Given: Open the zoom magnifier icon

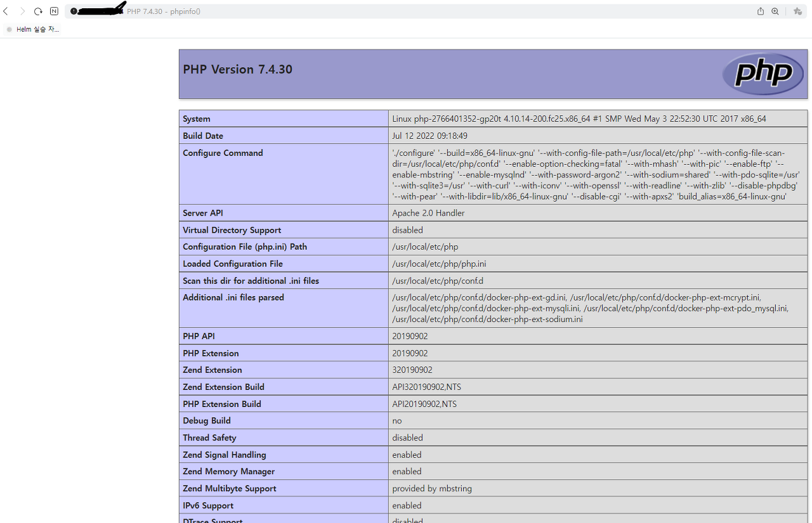Looking at the screenshot, I should 775,11.
